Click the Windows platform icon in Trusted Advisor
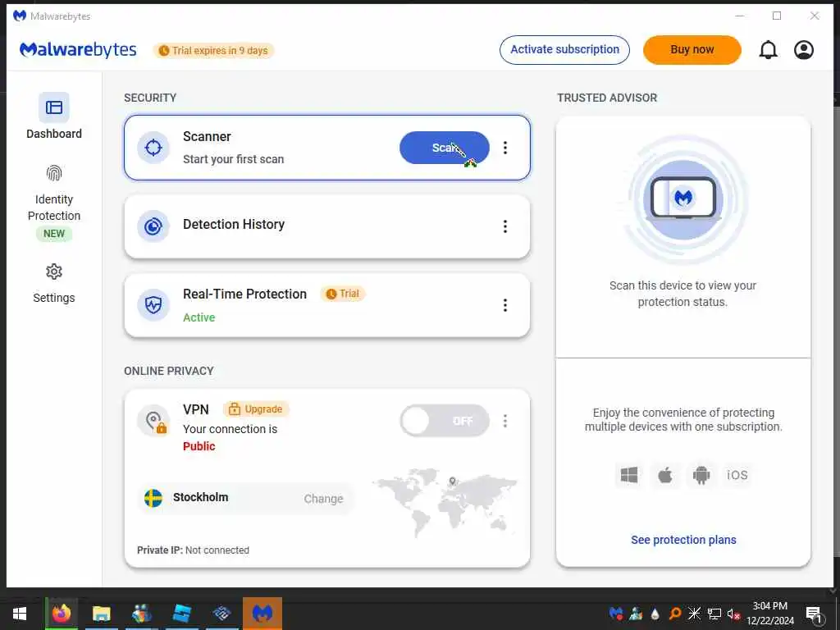 (x=629, y=475)
